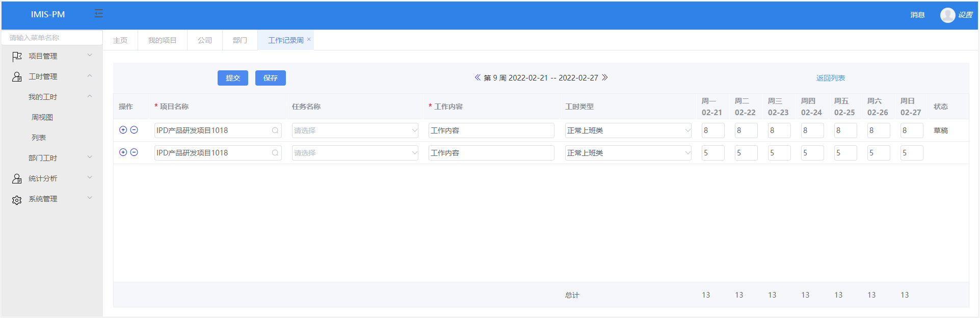Go to previous week with double-left arrow

(478, 77)
